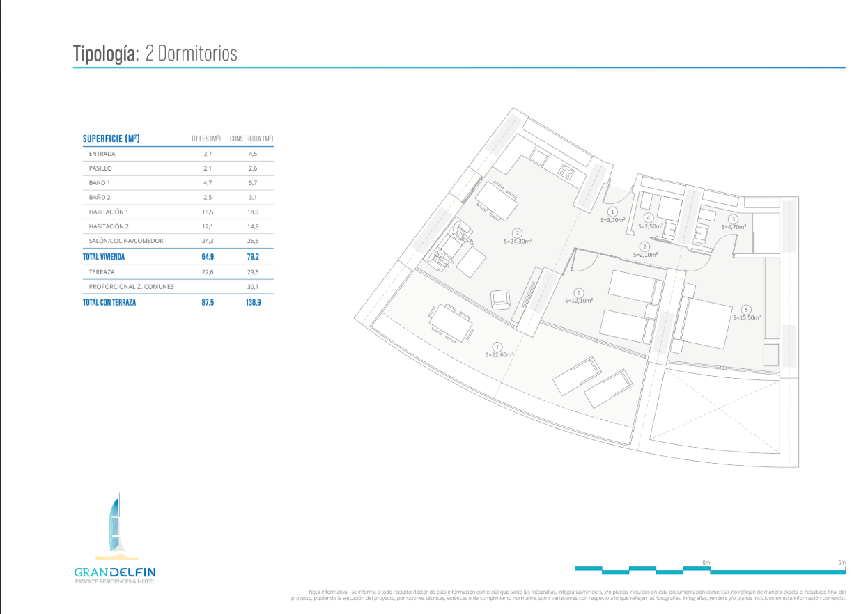This screenshot has width=868, height=614.
Task: Click the Gran Delfin tower logo
Action: coord(115,528)
